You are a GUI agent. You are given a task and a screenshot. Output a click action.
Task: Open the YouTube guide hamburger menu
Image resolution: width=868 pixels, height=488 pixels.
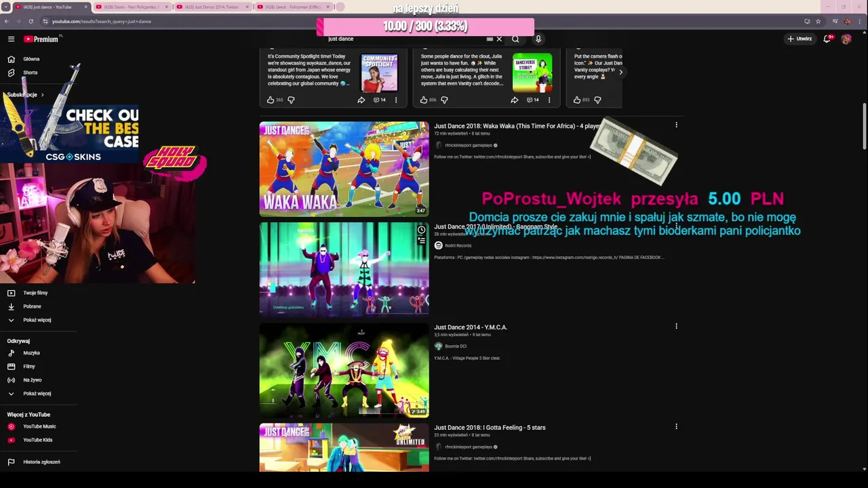(11, 39)
